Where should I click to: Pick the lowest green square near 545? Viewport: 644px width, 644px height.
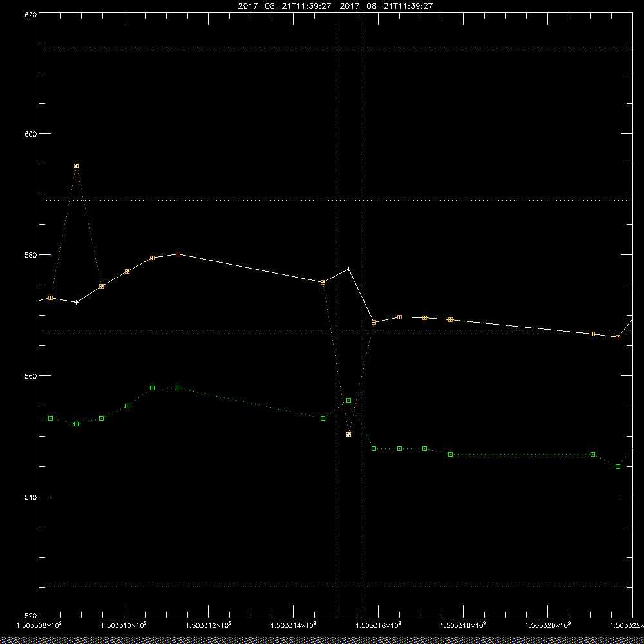(x=618, y=466)
